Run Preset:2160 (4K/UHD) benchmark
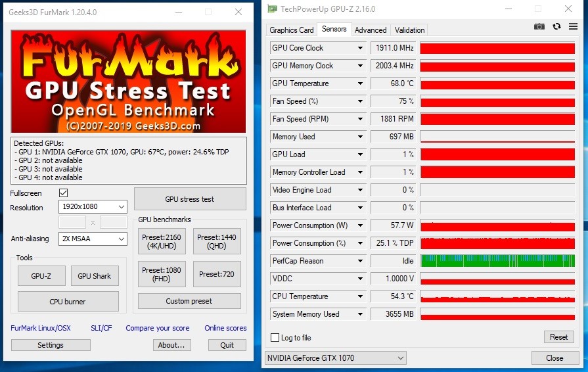The height and width of the screenshot is (372, 588). coord(161,241)
